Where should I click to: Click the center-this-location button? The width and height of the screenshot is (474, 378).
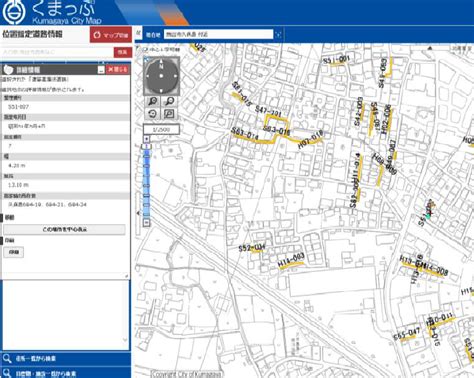pos(64,229)
